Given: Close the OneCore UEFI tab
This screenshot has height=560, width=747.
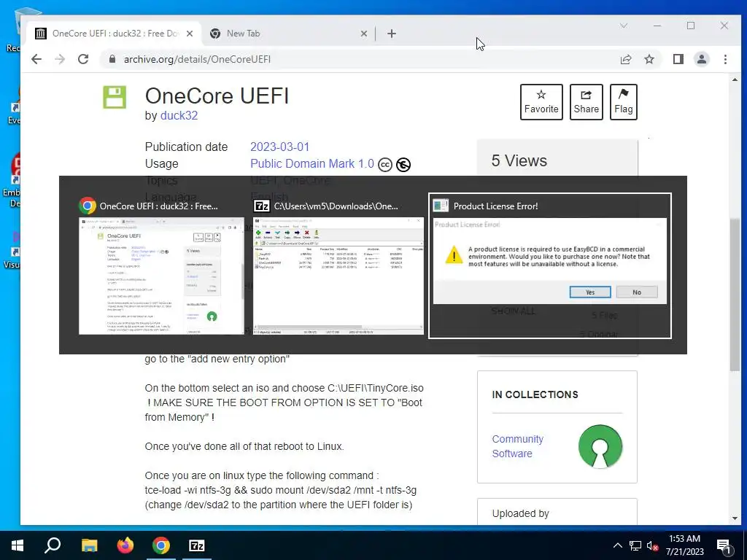Looking at the screenshot, I should [x=190, y=34].
